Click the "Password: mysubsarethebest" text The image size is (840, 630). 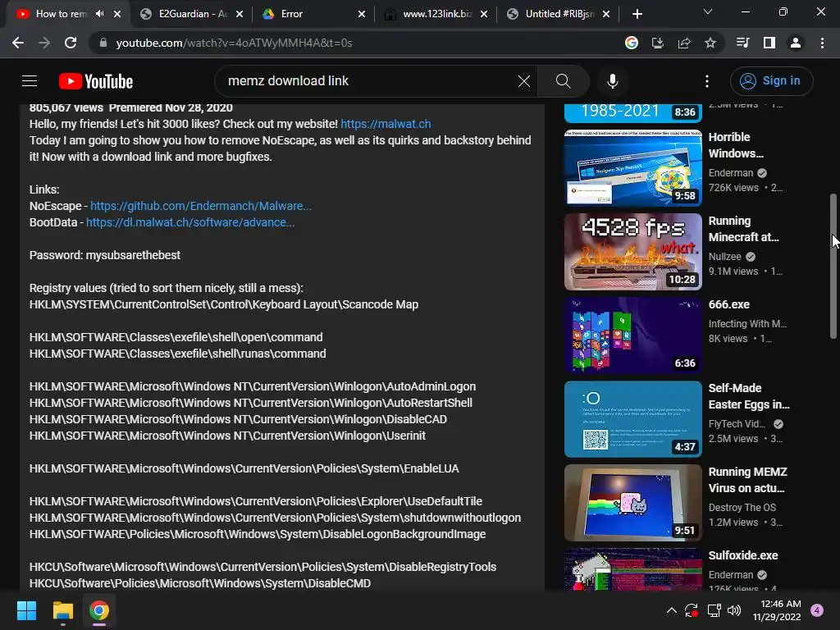pos(104,255)
